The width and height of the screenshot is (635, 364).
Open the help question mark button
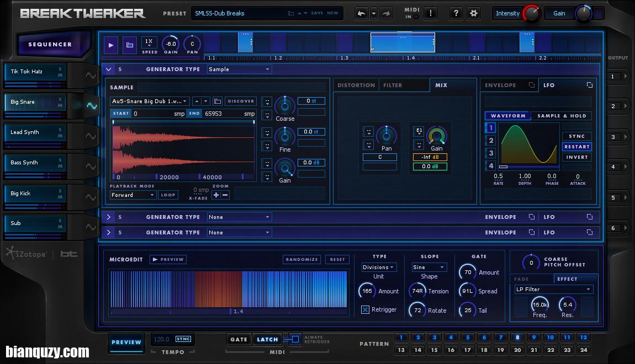click(x=456, y=13)
